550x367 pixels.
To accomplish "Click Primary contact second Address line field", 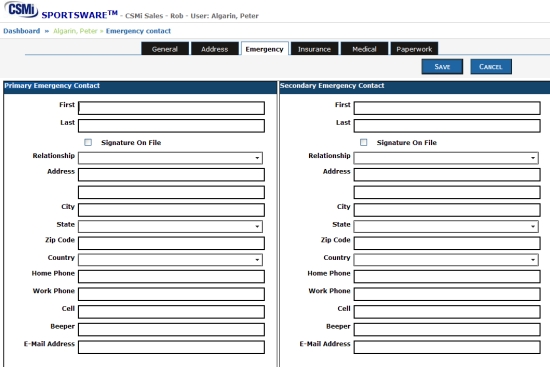I will click(171, 192).
